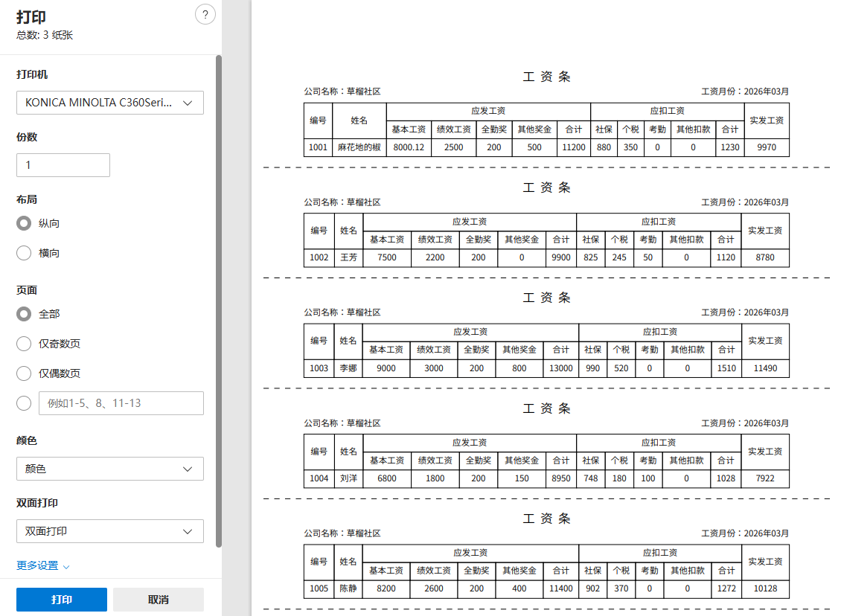This screenshot has width=841, height=616.
Task: Click the 打印 print button
Action: pos(62,600)
